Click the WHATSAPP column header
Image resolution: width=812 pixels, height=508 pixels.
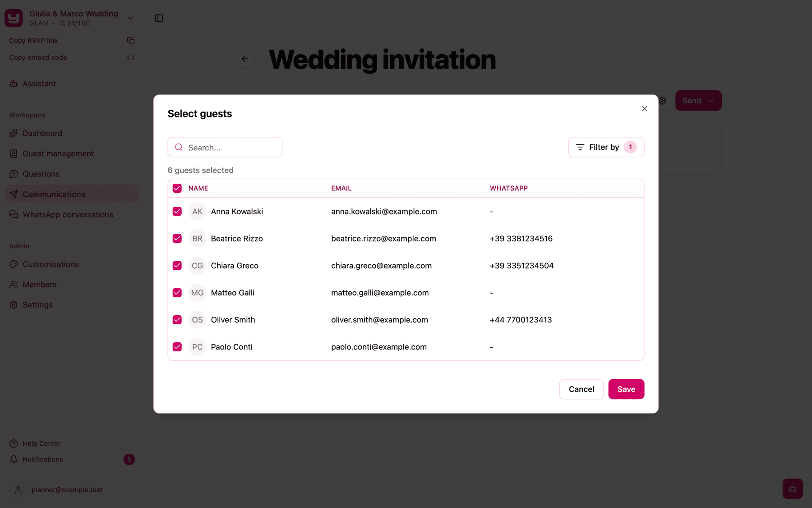(509, 188)
